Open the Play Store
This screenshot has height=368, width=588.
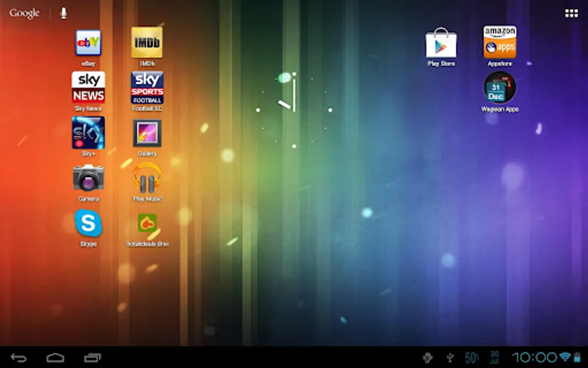click(441, 43)
